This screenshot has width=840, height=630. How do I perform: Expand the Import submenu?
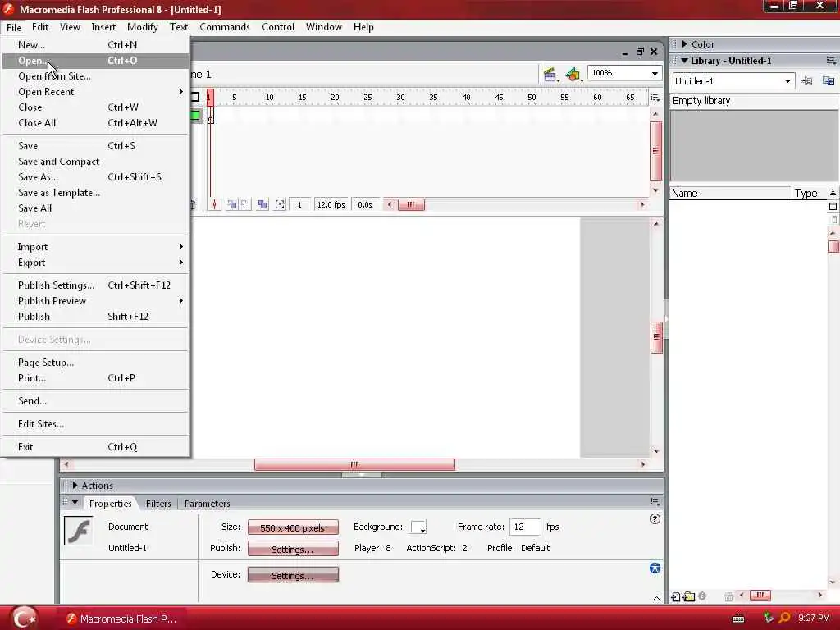click(x=95, y=247)
